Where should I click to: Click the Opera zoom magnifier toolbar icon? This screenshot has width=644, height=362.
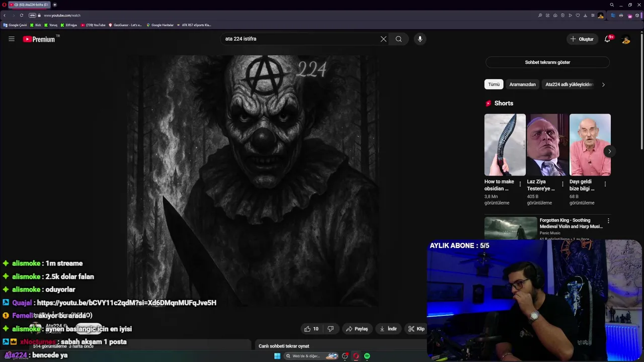pyautogui.click(x=540, y=16)
